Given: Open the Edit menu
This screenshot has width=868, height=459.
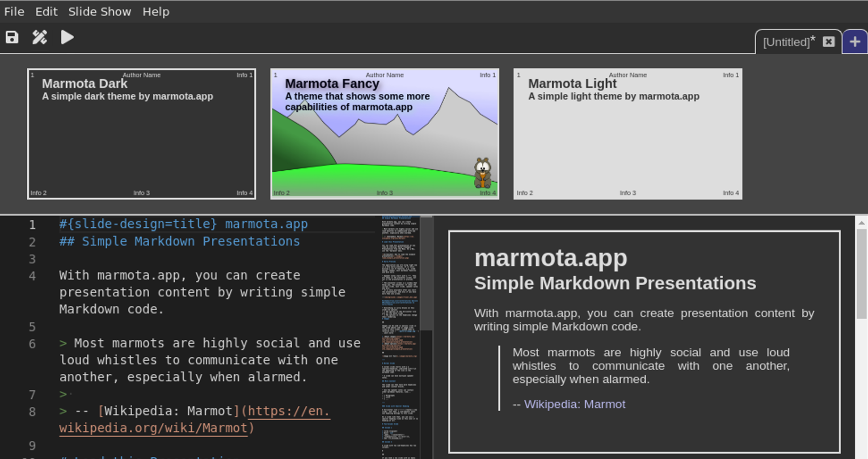Looking at the screenshot, I should coord(46,12).
